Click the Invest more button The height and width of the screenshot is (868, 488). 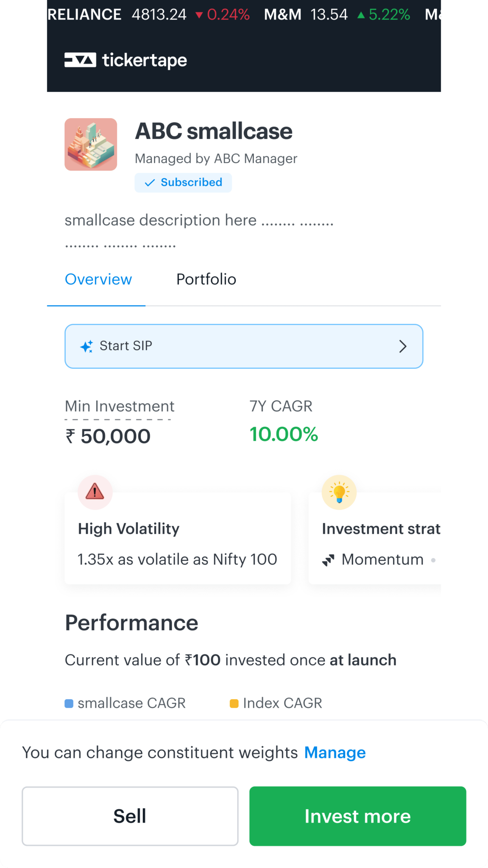357,816
